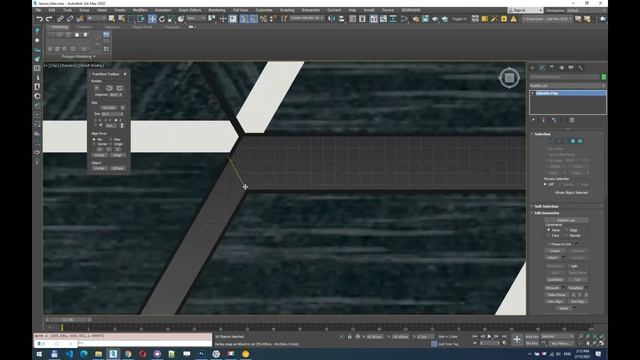Toggle Preserve UVs checkbox
The image size is (640, 360).
[549, 244]
